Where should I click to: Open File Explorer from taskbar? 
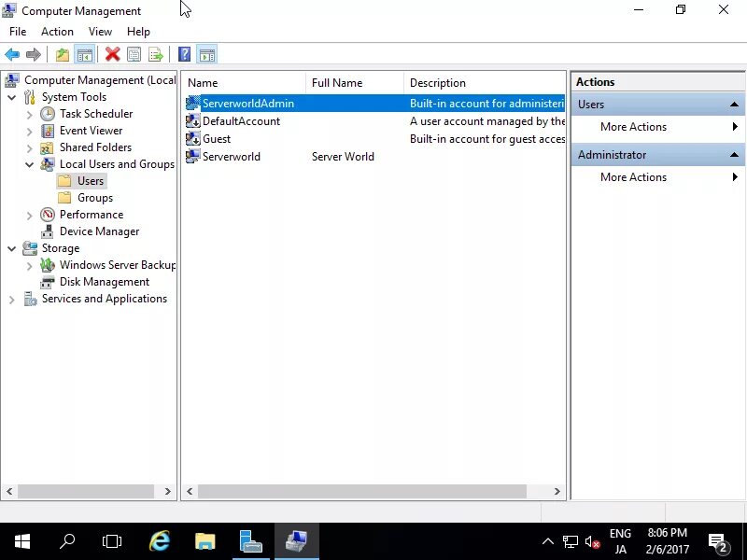pos(205,541)
